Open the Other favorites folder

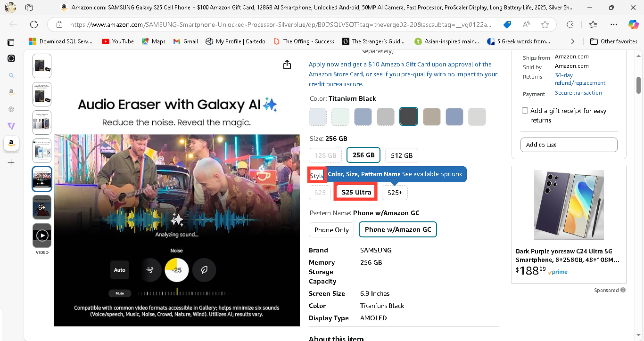point(614,41)
